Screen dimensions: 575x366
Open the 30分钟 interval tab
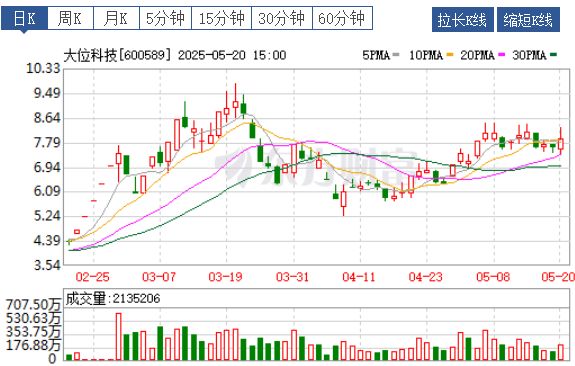pos(282,18)
